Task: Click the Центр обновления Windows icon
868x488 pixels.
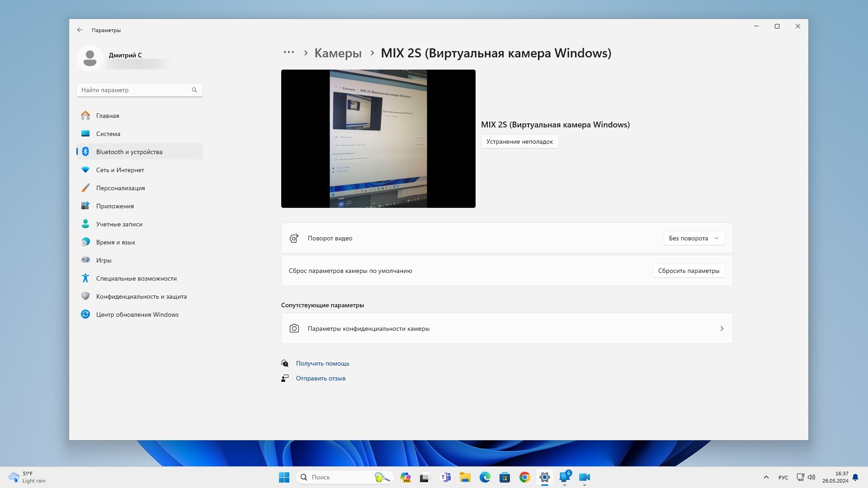Action: point(85,314)
